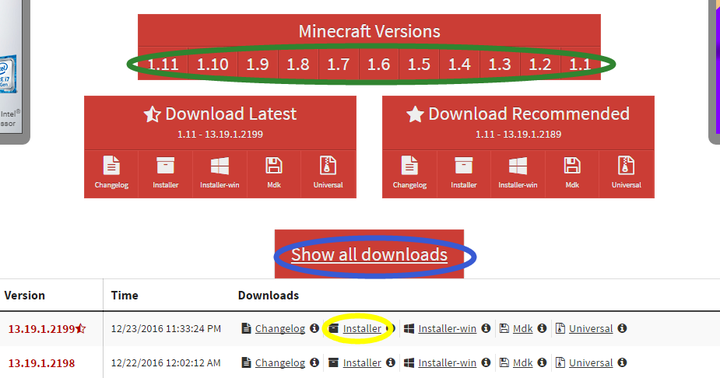
Task: Open Changelog link for 13.19.1.2198
Action: pyautogui.click(x=280, y=363)
